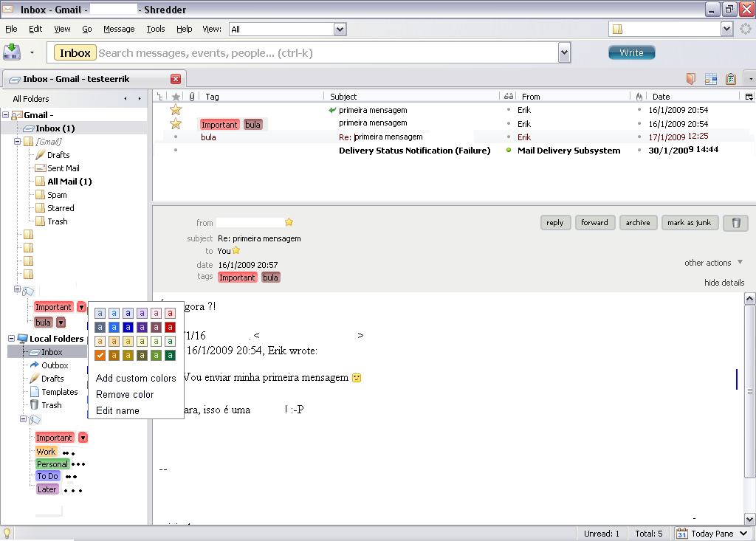
Task: Open the Get Mail dropdown arrow
Action: click(x=32, y=52)
